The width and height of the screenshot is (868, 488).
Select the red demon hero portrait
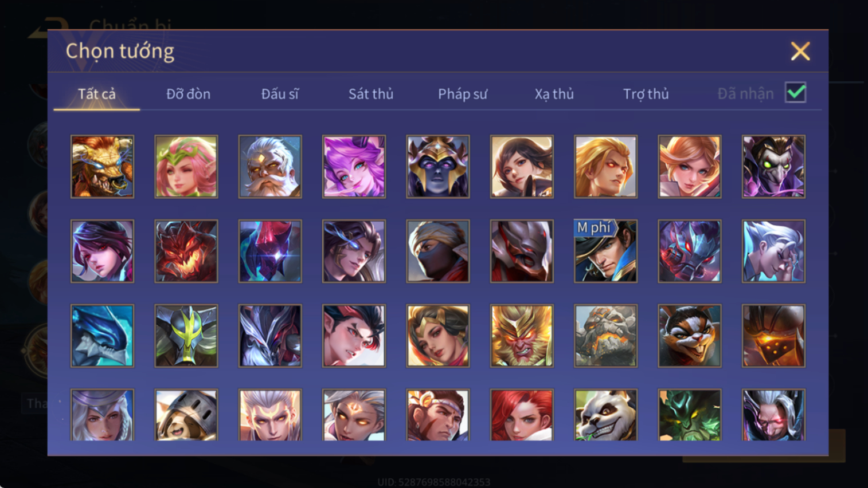[x=186, y=251]
